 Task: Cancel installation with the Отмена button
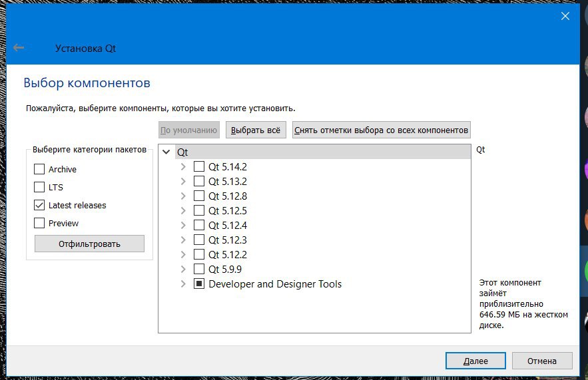click(x=542, y=361)
